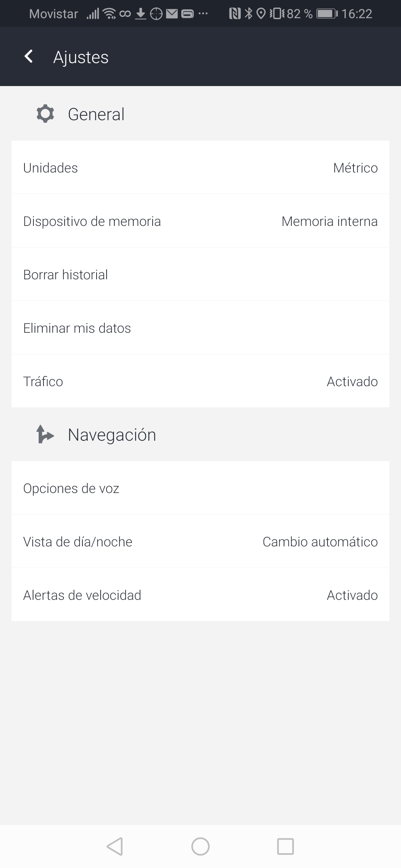Tap the back arrow in Ajustes header
The width and height of the screenshot is (401, 868).
(x=29, y=57)
